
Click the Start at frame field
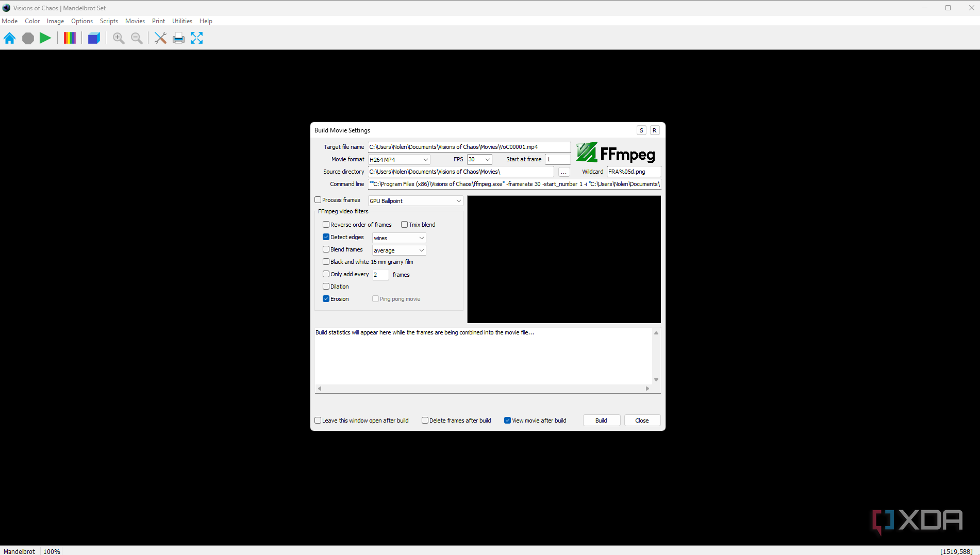pos(558,160)
